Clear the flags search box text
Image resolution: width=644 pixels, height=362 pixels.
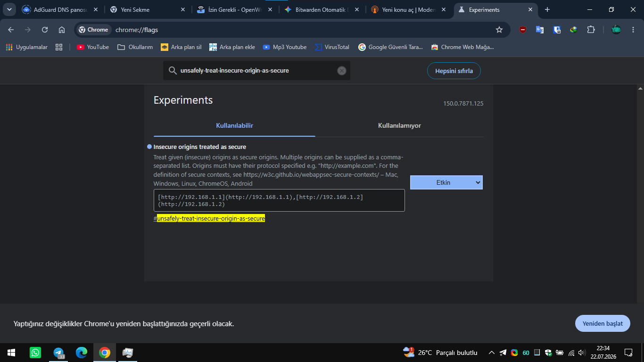click(342, 71)
